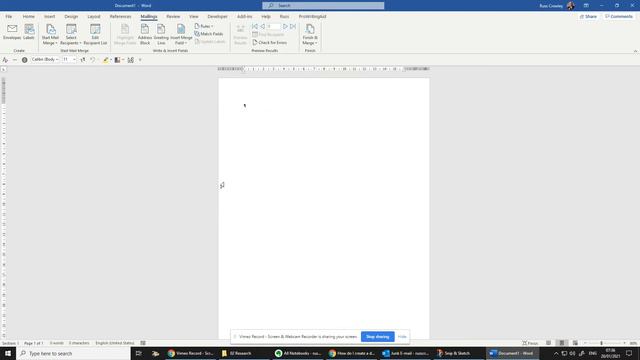Go to first record in Preview Results

[x=255, y=26]
